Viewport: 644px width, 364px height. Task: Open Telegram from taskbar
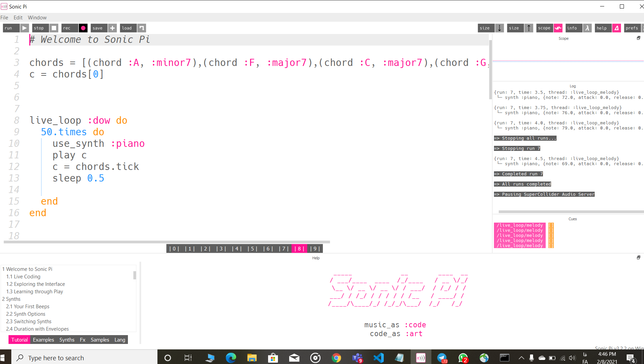[442, 358]
